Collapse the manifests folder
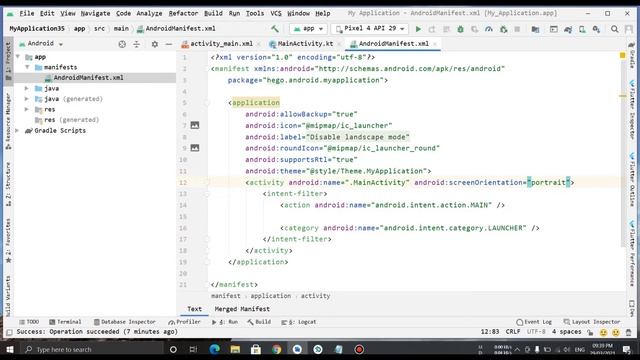This screenshot has width=640, height=360. pyautogui.click(x=27, y=67)
